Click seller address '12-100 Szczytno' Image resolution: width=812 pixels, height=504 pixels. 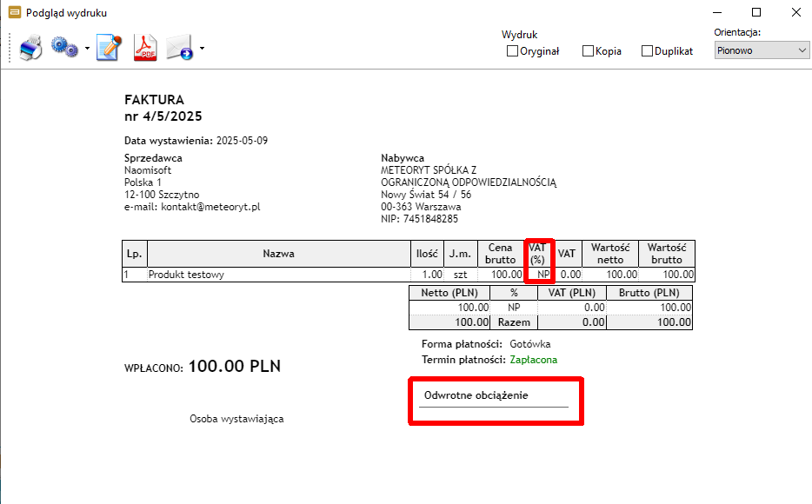coord(162,195)
